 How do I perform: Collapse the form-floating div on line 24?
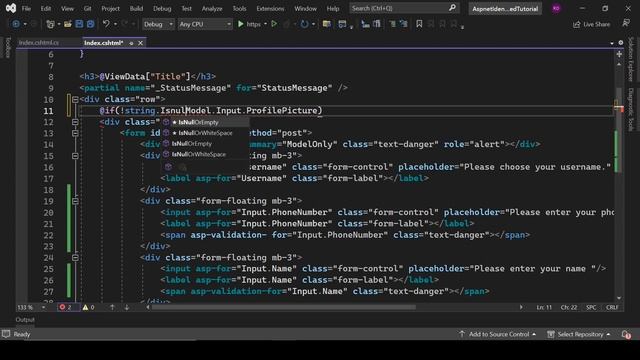(x=75, y=258)
